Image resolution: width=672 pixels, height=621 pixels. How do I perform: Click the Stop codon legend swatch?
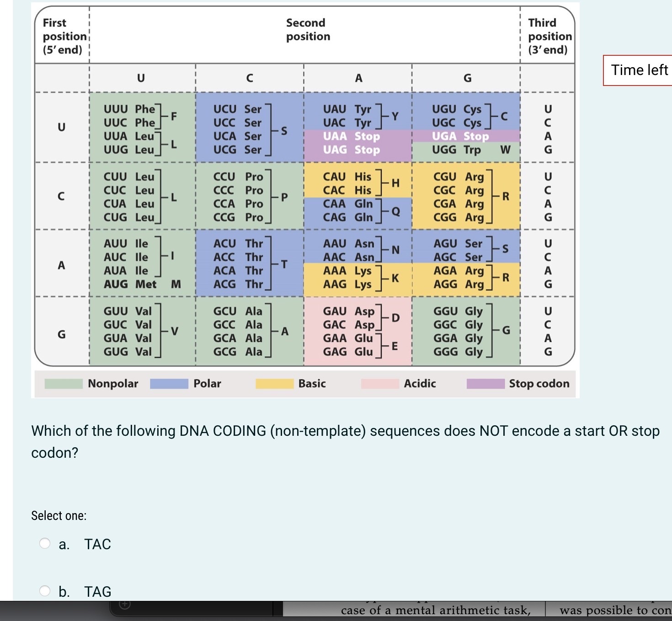tap(485, 384)
